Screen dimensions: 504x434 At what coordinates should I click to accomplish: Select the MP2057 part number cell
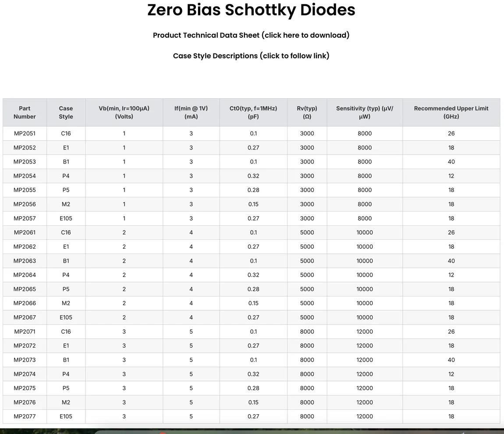tap(25, 218)
